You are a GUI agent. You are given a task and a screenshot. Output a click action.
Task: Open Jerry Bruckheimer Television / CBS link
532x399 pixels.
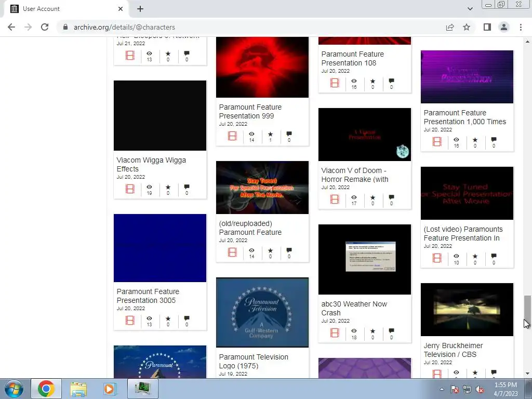[453, 350]
